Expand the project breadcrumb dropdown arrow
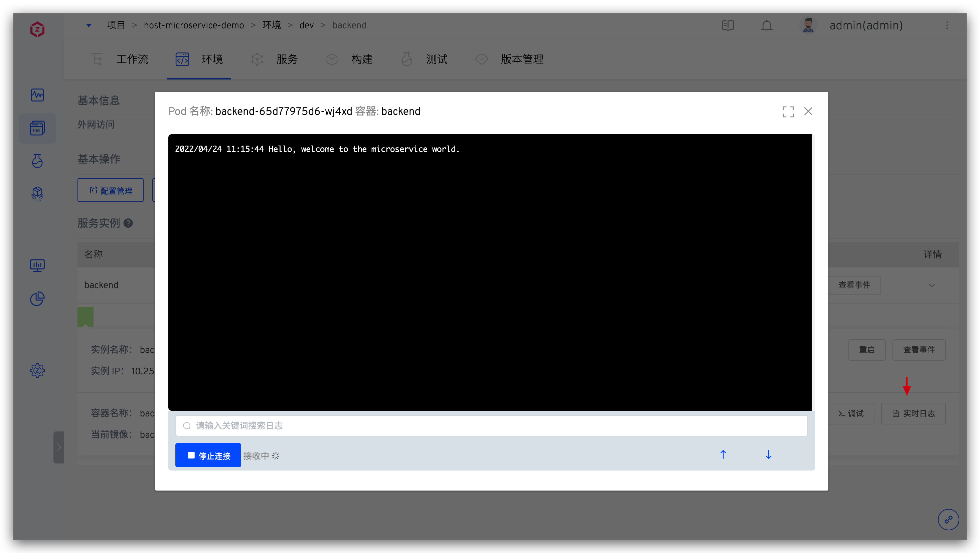Viewport: 980px width, 553px height. point(89,25)
